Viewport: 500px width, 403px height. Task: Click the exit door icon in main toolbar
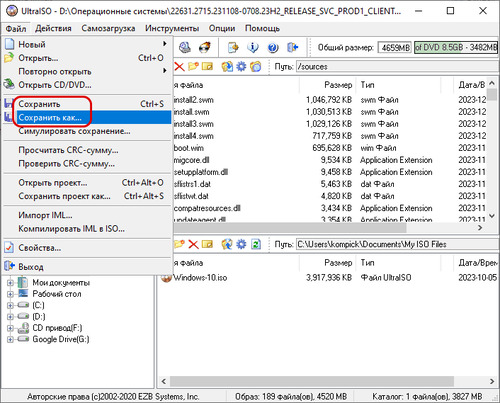(x=293, y=48)
